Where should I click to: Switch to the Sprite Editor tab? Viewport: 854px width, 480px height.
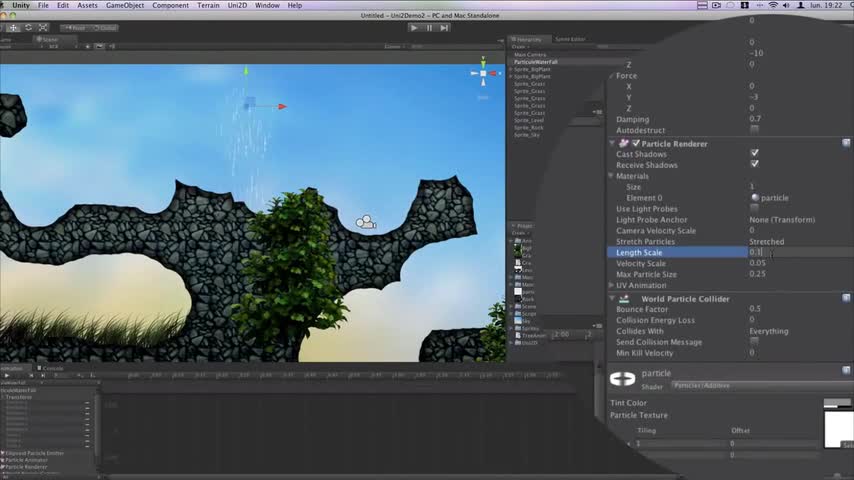pyautogui.click(x=570, y=39)
